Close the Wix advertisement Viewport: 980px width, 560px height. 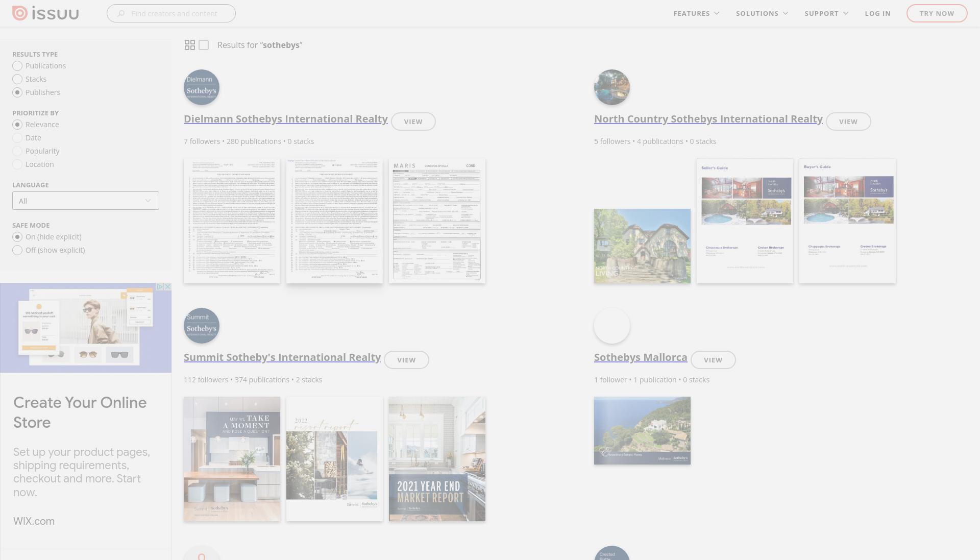point(167,287)
